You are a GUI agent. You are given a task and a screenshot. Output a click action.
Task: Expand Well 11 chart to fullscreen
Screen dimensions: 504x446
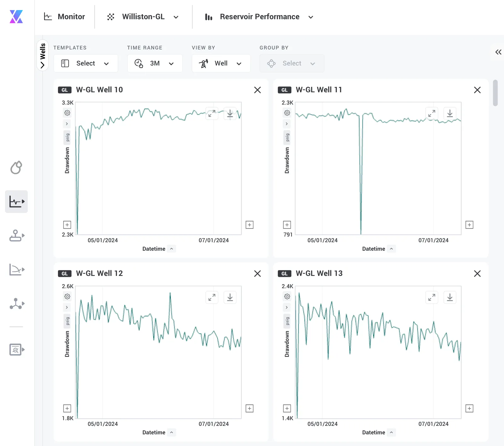pyautogui.click(x=432, y=113)
